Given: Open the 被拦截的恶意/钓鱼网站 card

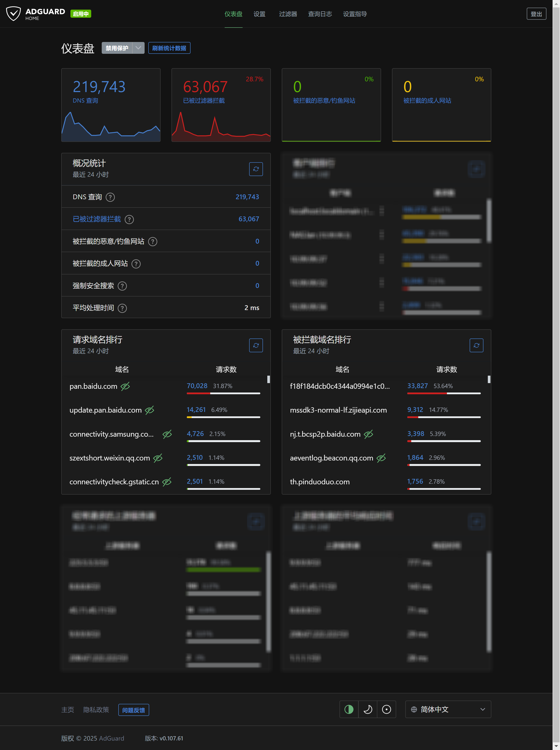Looking at the screenshot, I should [331, 105].
